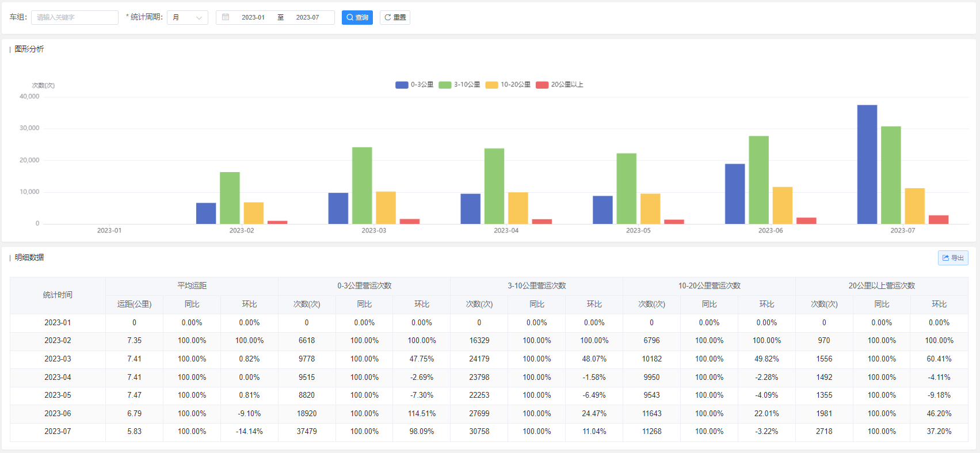Open the 统计周期 dropdown showing 月
Viewport: 980px width, 453px height.
point(187,17)
